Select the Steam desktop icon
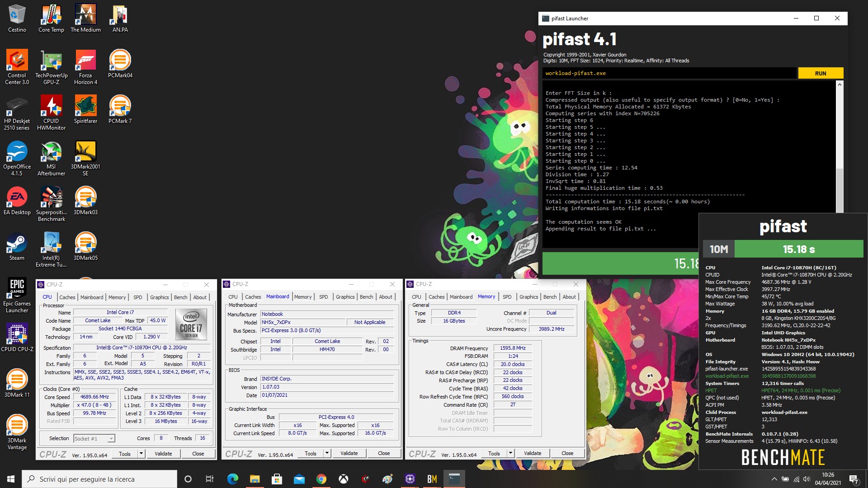Screen dimensions: 868x488 pos(17,246)
